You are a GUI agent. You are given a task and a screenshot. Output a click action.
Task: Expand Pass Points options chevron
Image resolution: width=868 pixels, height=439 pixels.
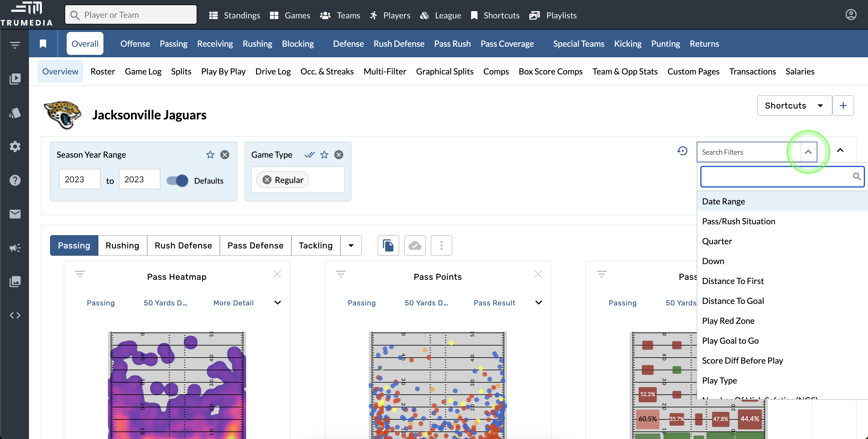538,302
